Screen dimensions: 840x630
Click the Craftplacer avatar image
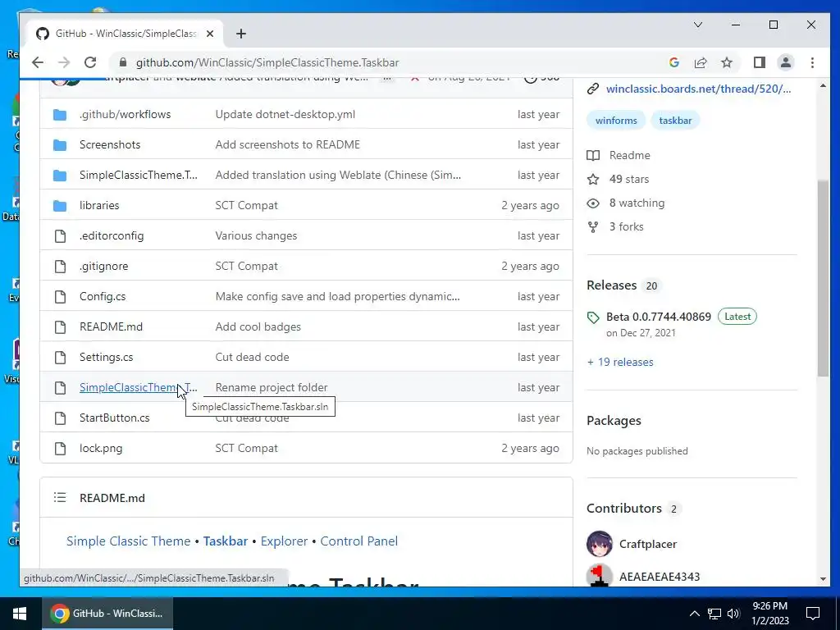click(x=600, y=545)
